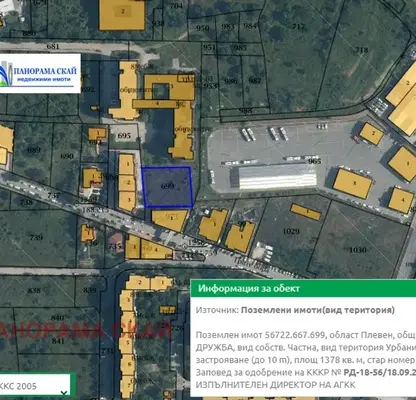Select parcel 1029 on the map
The width and height of the screenshot is (416, 400).
[291, 231]
